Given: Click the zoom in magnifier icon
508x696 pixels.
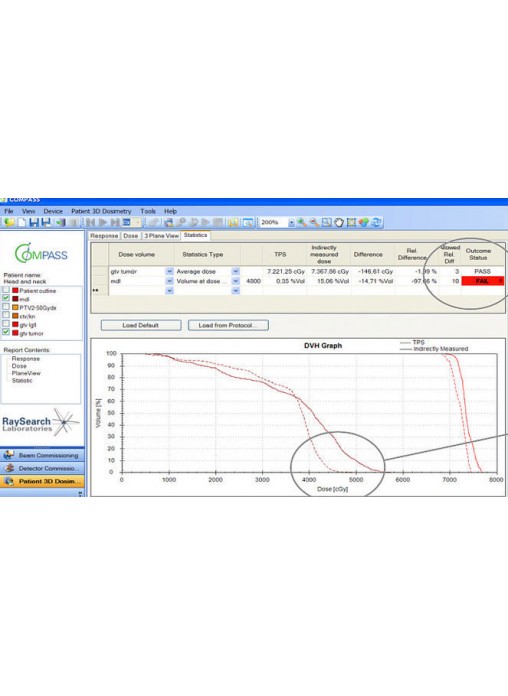Looking at the screenshot, I should coord(302,222).
